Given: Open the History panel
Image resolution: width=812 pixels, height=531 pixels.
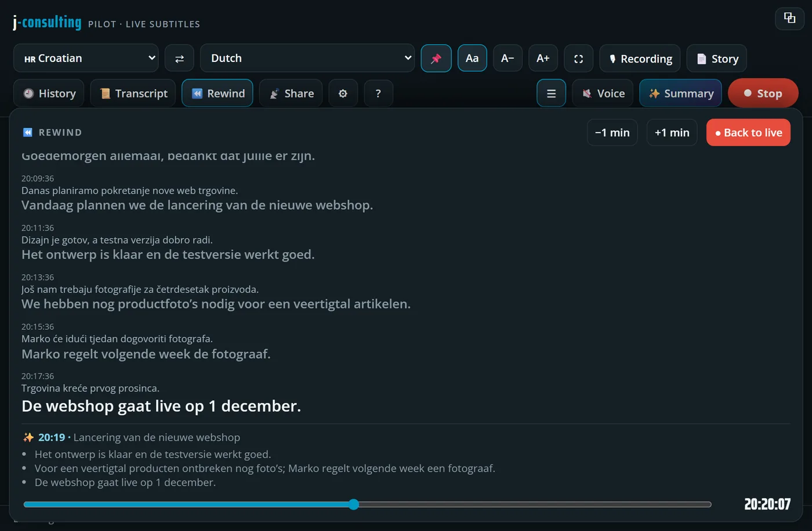Looking at the screenshot, I should click(49, 93).
